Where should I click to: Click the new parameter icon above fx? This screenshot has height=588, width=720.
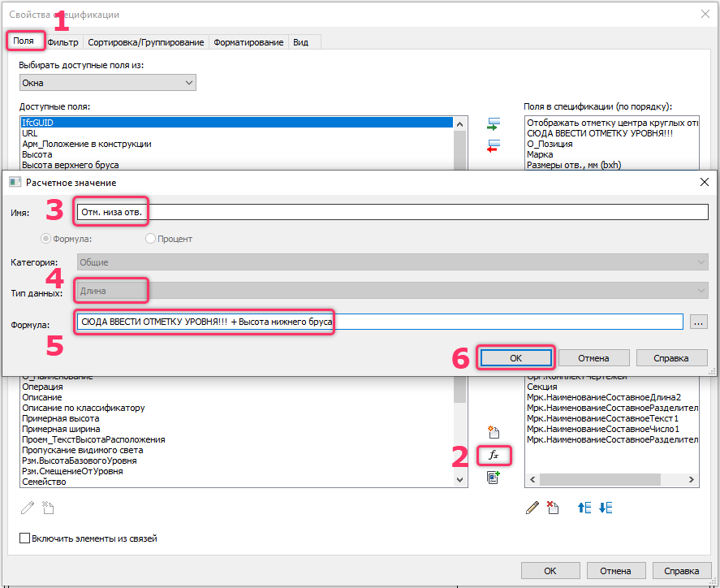494,432
